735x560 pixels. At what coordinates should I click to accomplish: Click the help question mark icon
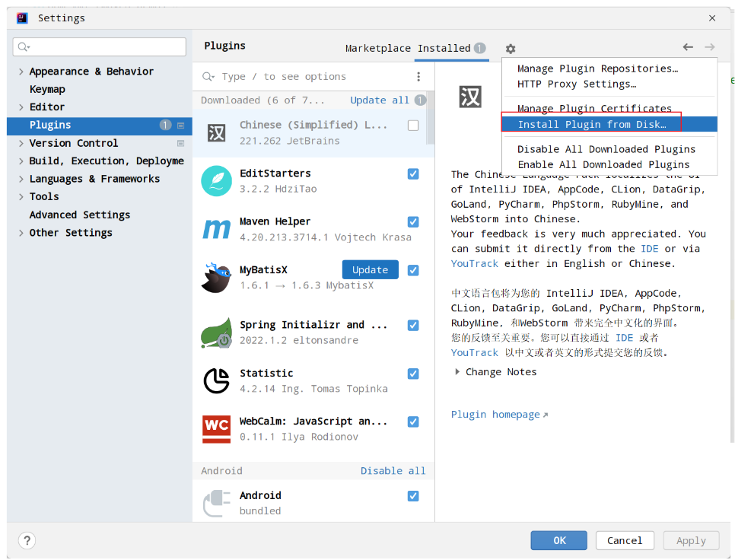[x=27, y=540]
